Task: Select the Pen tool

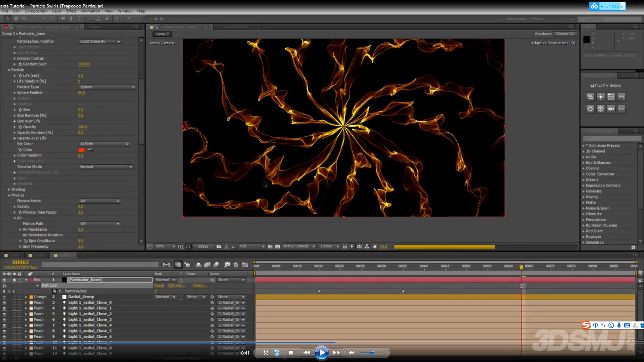Action: pos(71,19)
